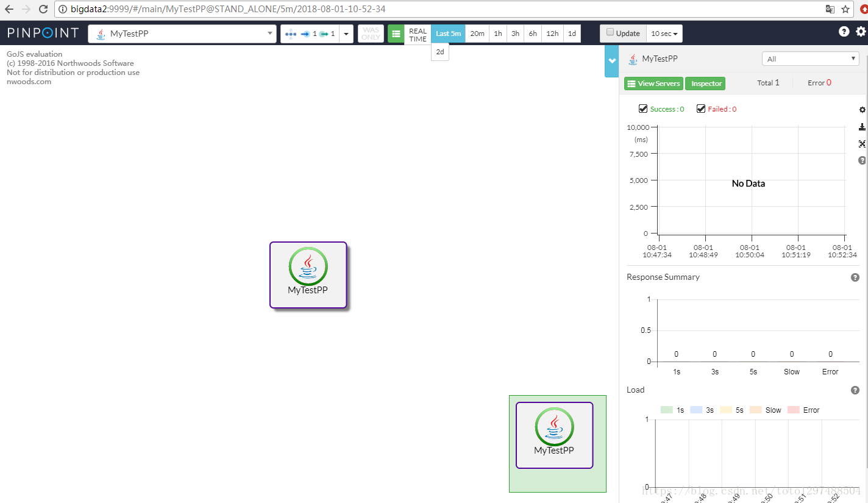Toggle WAS ONLY filter

pos(371,34)
